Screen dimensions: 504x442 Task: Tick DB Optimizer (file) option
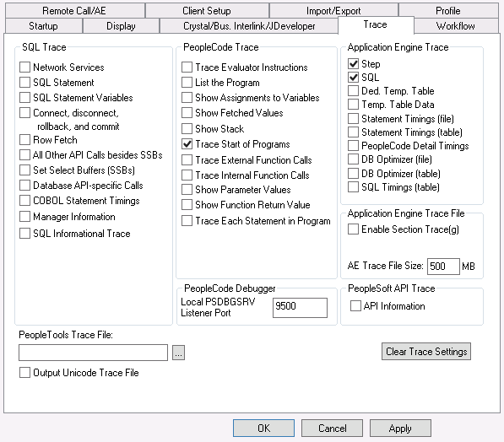(353, 159)
